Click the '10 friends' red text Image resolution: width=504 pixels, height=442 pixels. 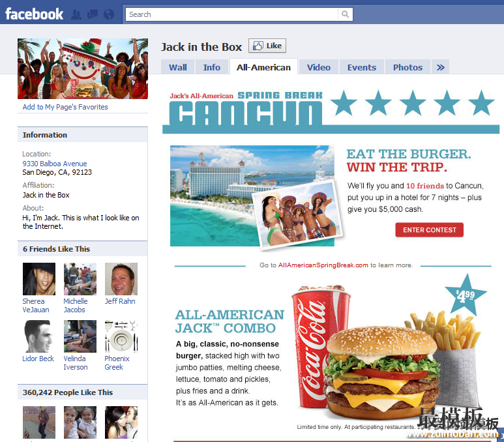[x=425, y=186]
